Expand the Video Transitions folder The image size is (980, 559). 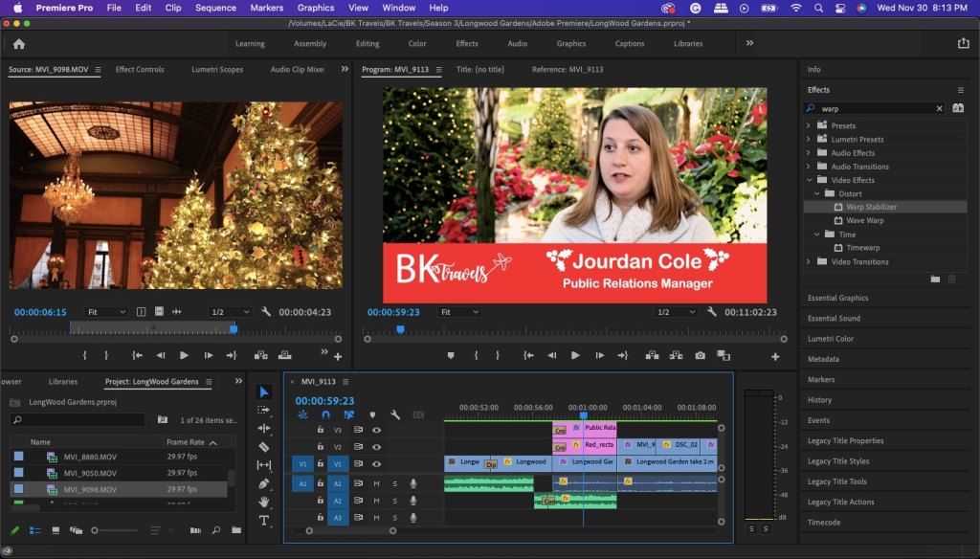[809, 261]
